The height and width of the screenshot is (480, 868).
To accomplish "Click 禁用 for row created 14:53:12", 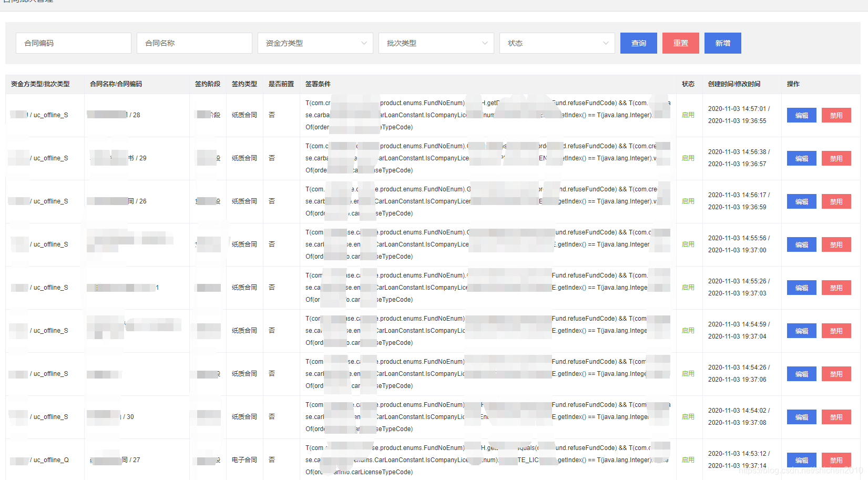I will point(836,460).
